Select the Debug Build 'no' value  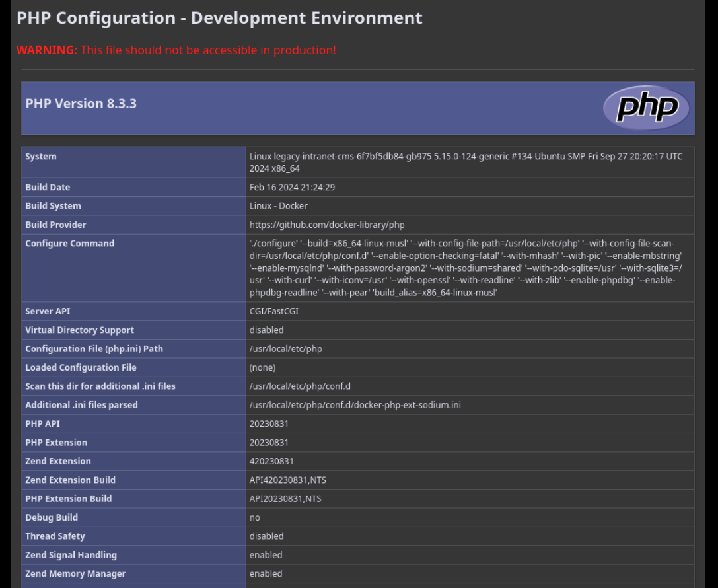(x=254, y=517)
